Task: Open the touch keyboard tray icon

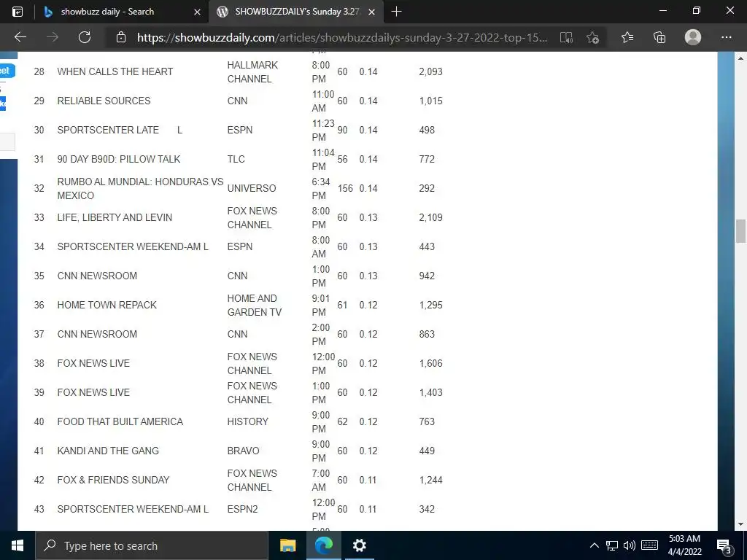Action: (650, 545)
